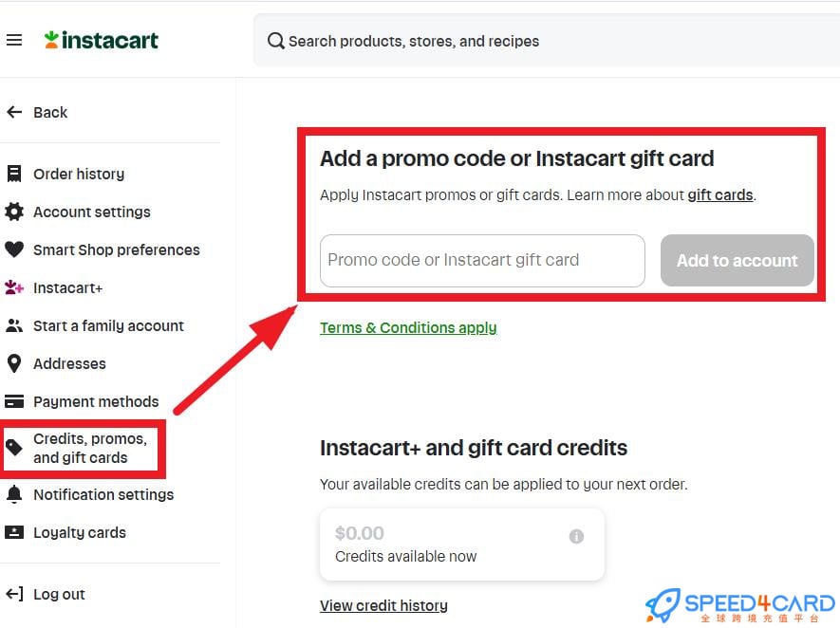Click the info icon next to available credits
The width and height of the screenshot is (840, 628).
(576, 536)
